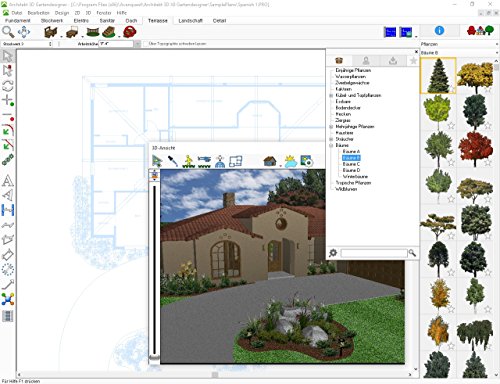
Task: Select Wildblumen category
Action: (x=346, y=189)
